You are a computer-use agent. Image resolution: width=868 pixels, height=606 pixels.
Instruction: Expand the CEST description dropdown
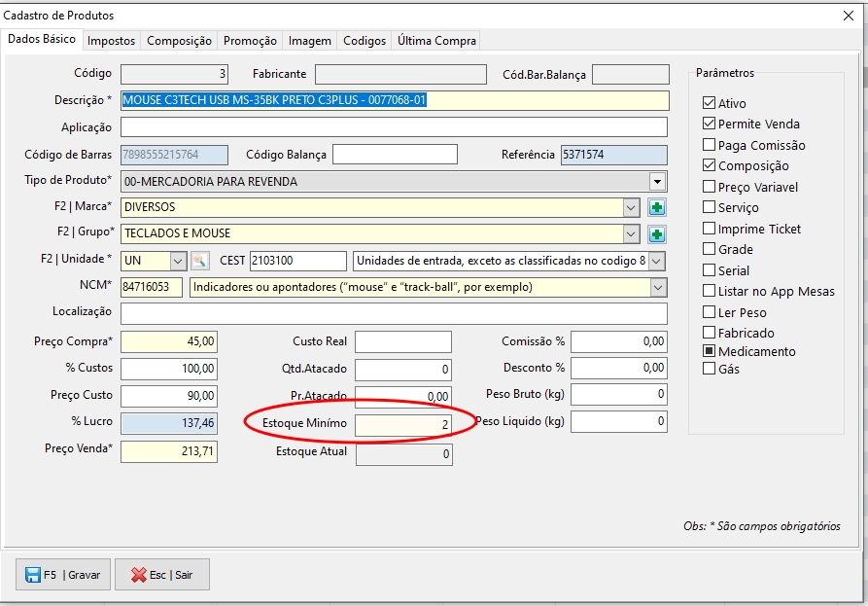(x=657, y=261)
